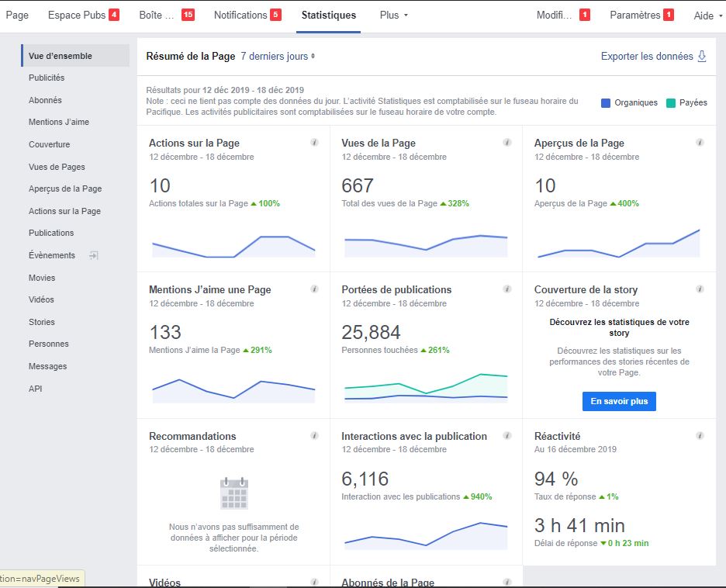
Task: Open Publications in the sidebar
Action: click(x=51, y=233)
